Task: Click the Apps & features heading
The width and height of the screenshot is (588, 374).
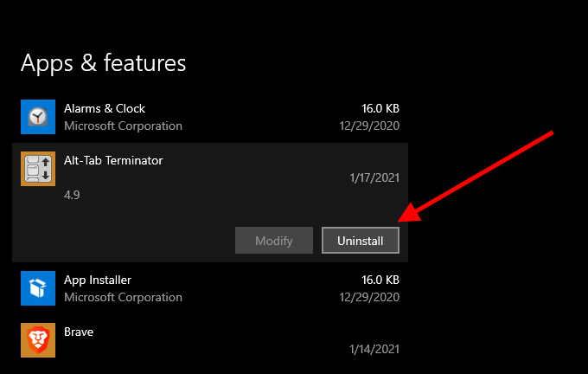Action: pyautogui.click(x=103, y=63)
